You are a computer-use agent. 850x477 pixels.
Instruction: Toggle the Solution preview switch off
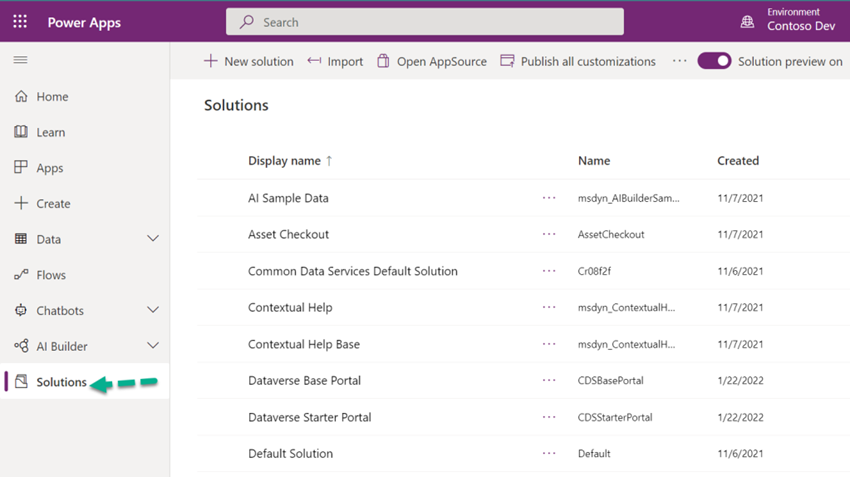(x=714, y=61)
